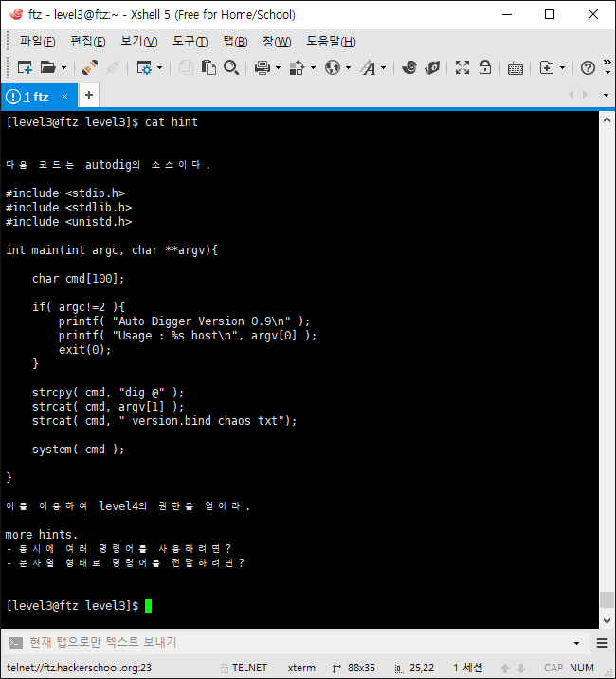Click the 1 세션 status entry

[x=468, y=668]
